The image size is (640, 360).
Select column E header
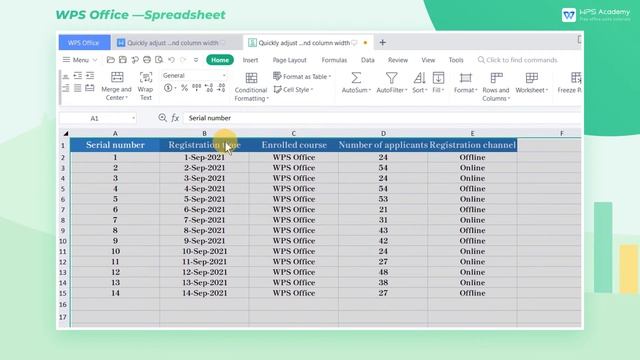coord(472,133)
